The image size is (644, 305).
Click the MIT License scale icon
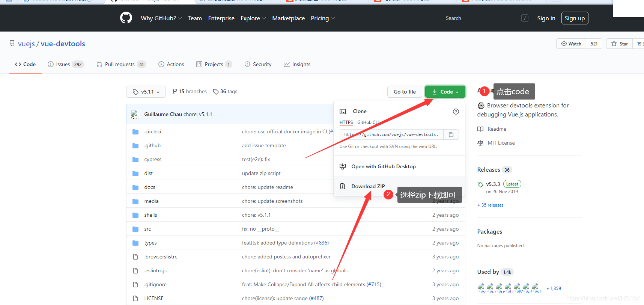(x=480, y=143)
